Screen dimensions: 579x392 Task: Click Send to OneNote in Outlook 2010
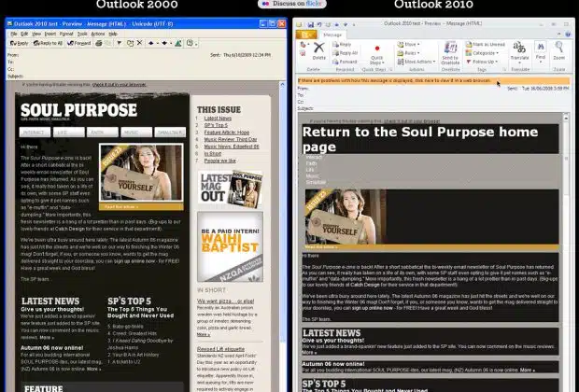(450, 53)
